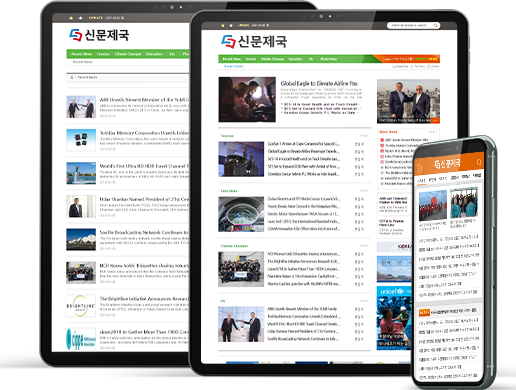Click the search magnifier icon on front tablet
The image size is (516, 390).
[435, 26]
